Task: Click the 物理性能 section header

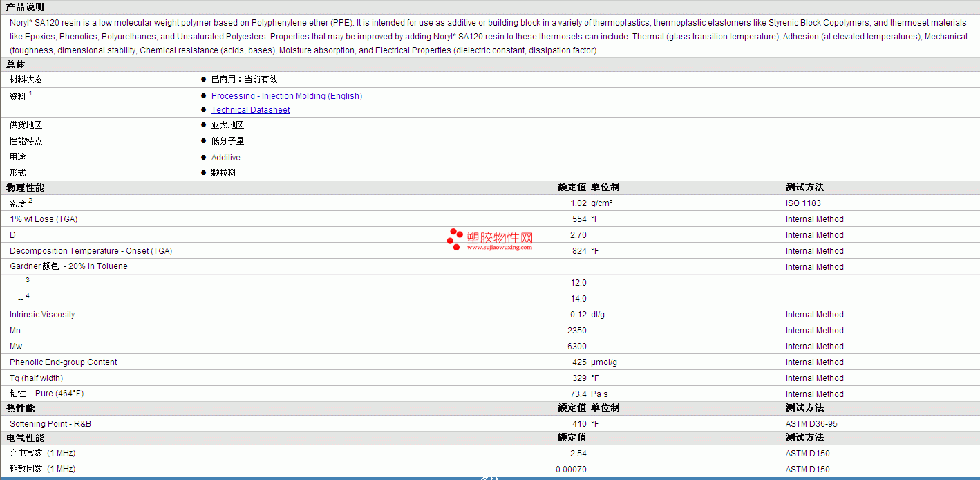Action: 26,187
